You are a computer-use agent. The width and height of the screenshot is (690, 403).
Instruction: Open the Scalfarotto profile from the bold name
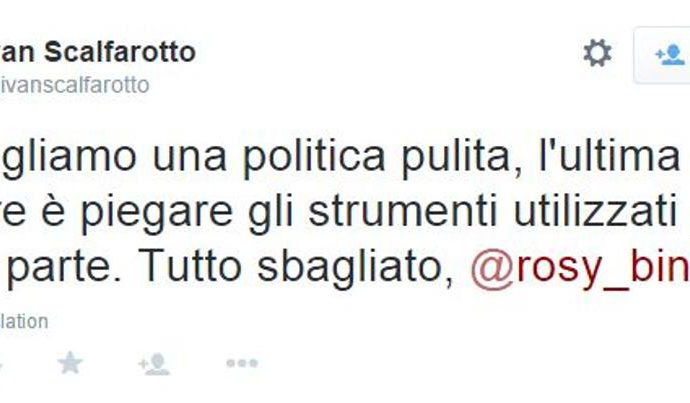[x=98, y=52]
